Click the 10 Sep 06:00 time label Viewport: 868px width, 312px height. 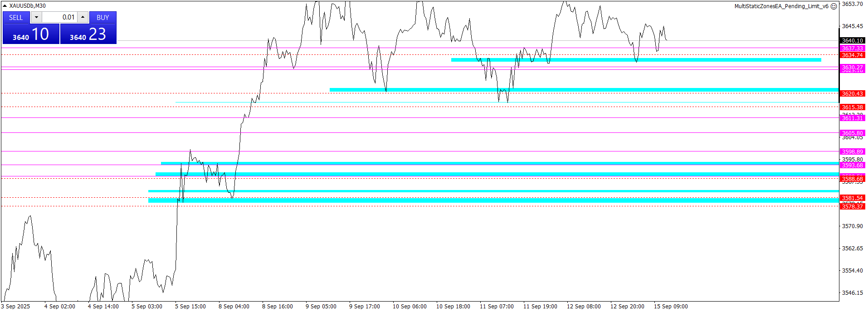coord(410,307)
